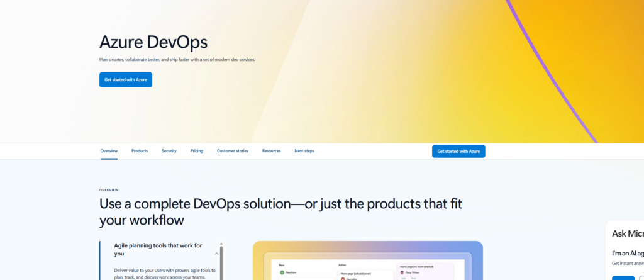Viewport: 644px width, 280px height.
Task: Open the Ask Microsoft AI chat panel
Action: pyautogui.click(x=627, y=233)
